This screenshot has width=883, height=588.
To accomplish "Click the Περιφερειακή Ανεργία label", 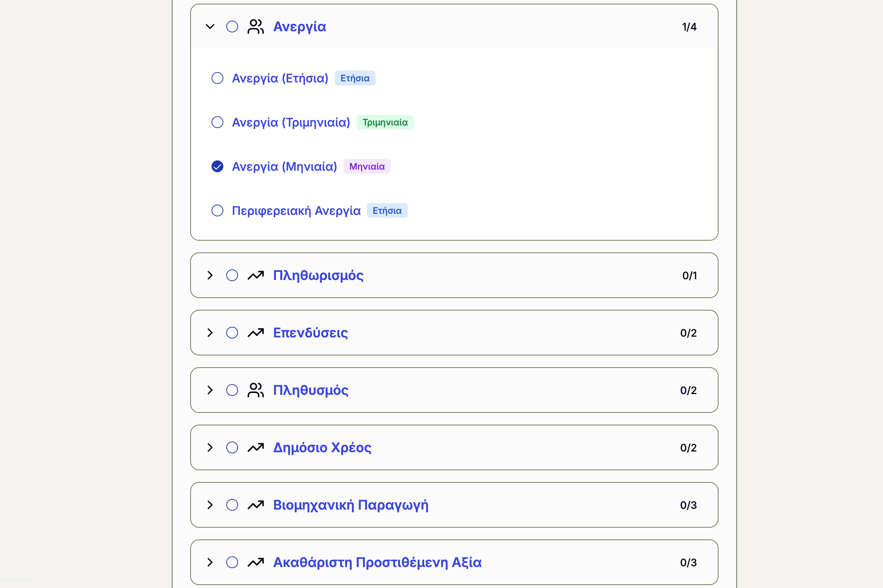I will 296,210.
